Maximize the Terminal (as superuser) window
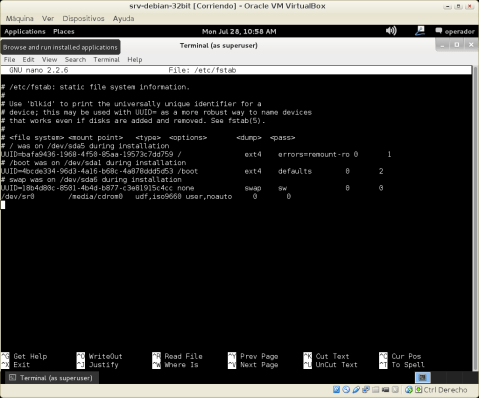479x398 pixels. [457, 45]
